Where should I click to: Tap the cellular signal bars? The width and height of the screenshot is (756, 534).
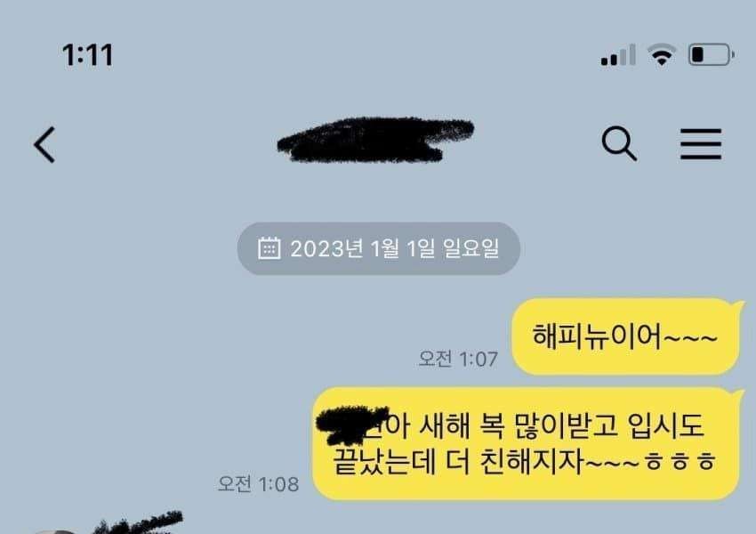click(x=618, y=54)
